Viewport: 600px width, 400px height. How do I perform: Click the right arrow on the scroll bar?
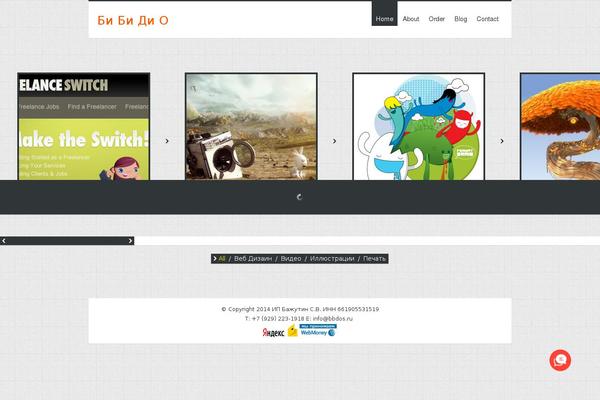[x=130, y=241]
